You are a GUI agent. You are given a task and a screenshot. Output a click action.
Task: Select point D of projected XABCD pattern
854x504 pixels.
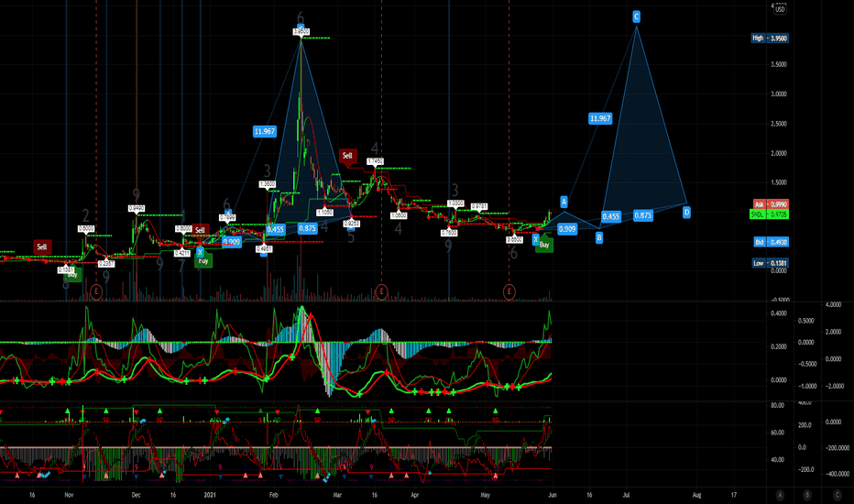coord(687,212)
